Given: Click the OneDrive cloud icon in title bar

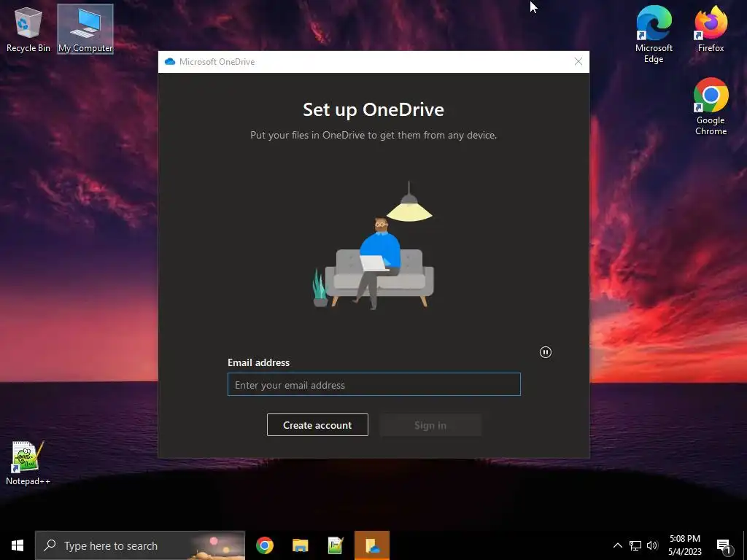Looking at the screenshot, I should 169,62.
